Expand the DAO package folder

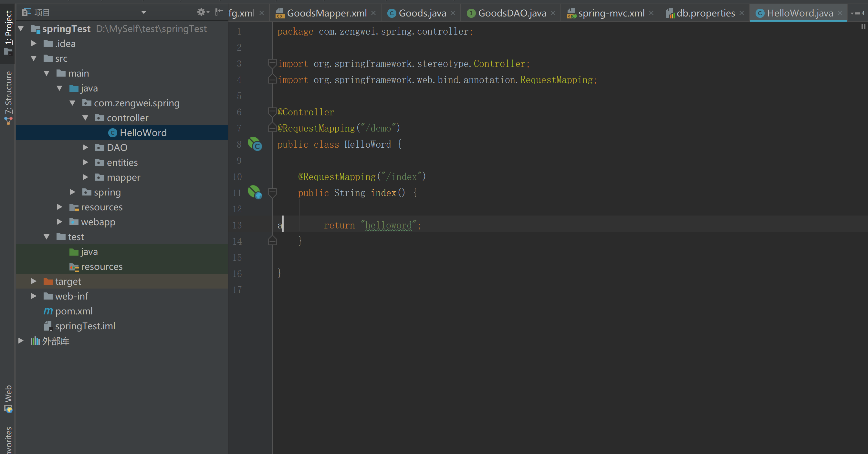(86, 148)
